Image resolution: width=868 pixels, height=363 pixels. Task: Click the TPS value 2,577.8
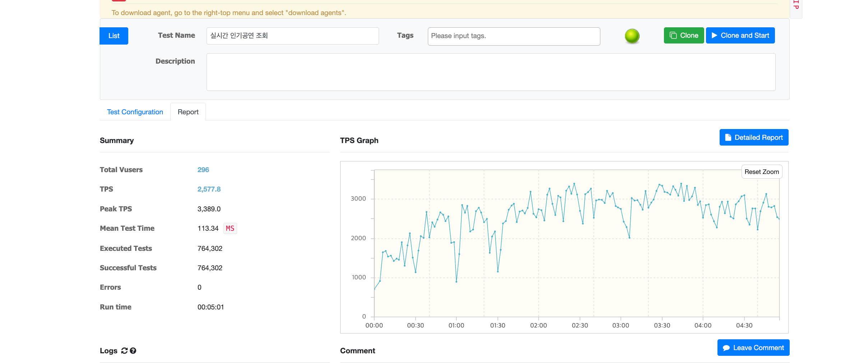pyautogui.click(x=209, y=189)
